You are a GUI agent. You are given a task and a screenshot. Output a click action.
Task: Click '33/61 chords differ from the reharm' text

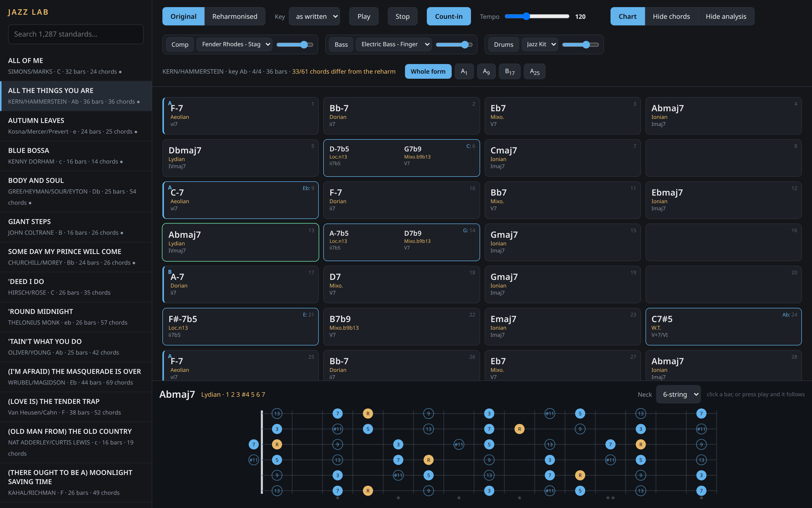[x=344, y=71]
